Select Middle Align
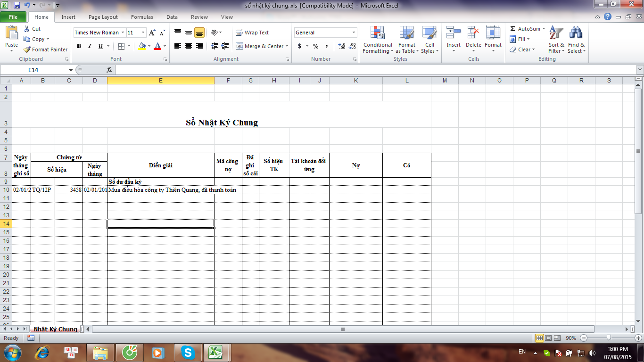644x362 pixels. (188, 33)
